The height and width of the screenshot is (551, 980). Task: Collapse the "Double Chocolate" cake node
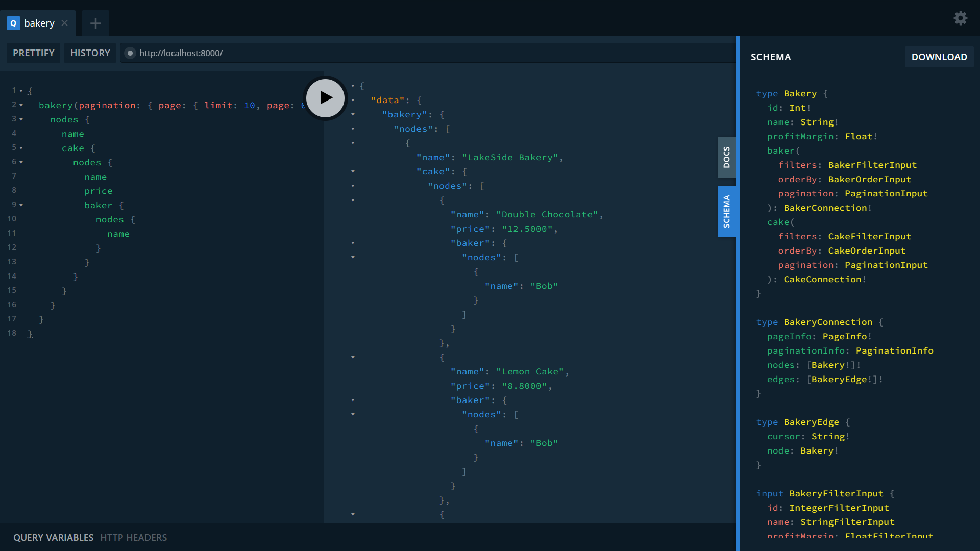coord(353,201)
